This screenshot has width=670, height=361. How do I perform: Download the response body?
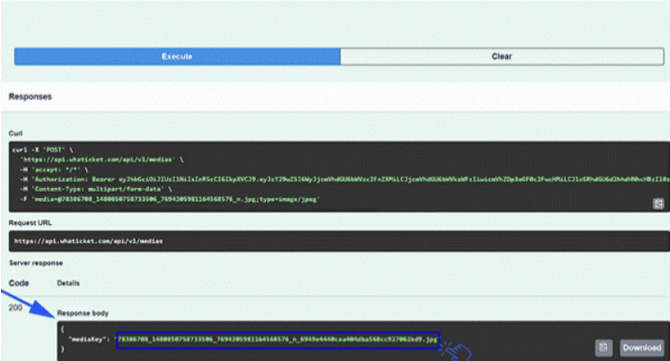pos(642,348)
